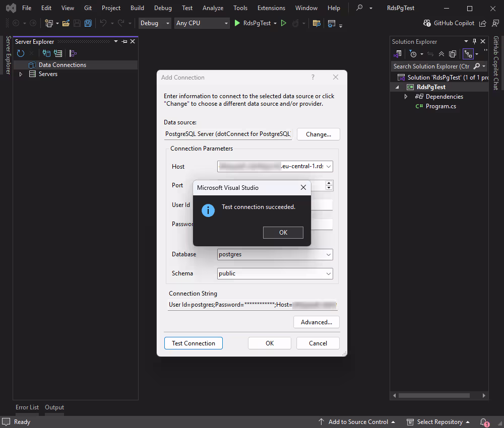Viewport: 504px width, 428px height.
Task: Open the Connect to Server tool
Action: click(x=57, y=53)
